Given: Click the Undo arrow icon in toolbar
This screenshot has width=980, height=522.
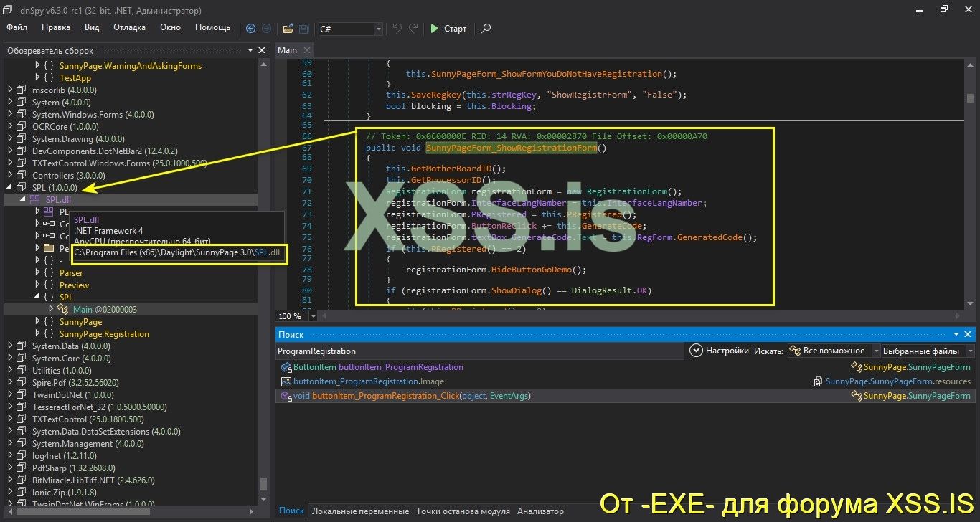Looking at the screenshot, I should (395, 29).
